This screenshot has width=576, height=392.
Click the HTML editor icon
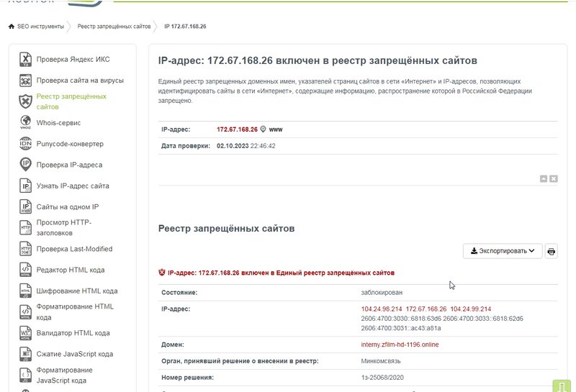point(25,270)
